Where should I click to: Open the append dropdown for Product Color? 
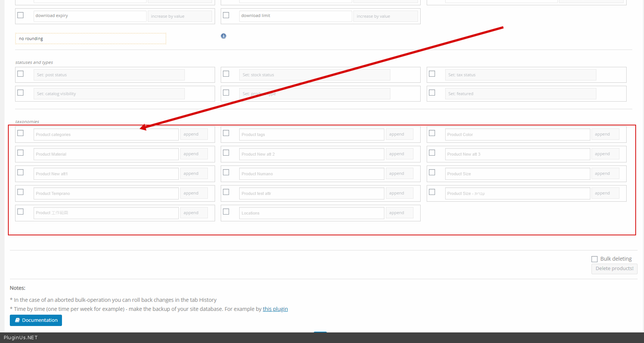tap(605, 134)
